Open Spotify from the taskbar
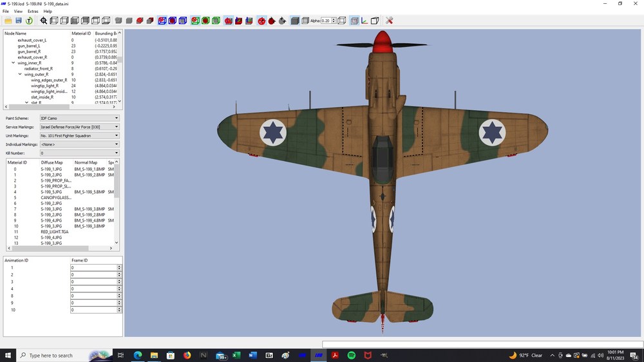Viewport: 644px width, 362px height. click(351, 356)
